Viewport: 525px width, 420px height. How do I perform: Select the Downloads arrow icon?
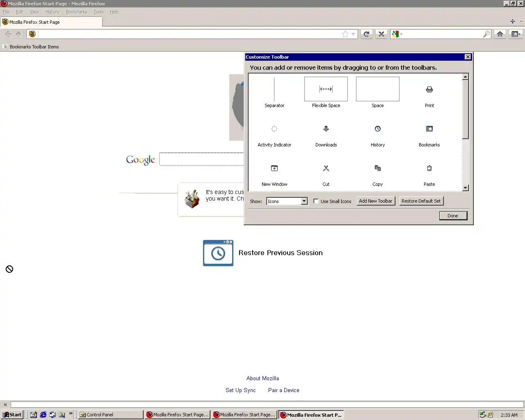[x=326, y=129]
